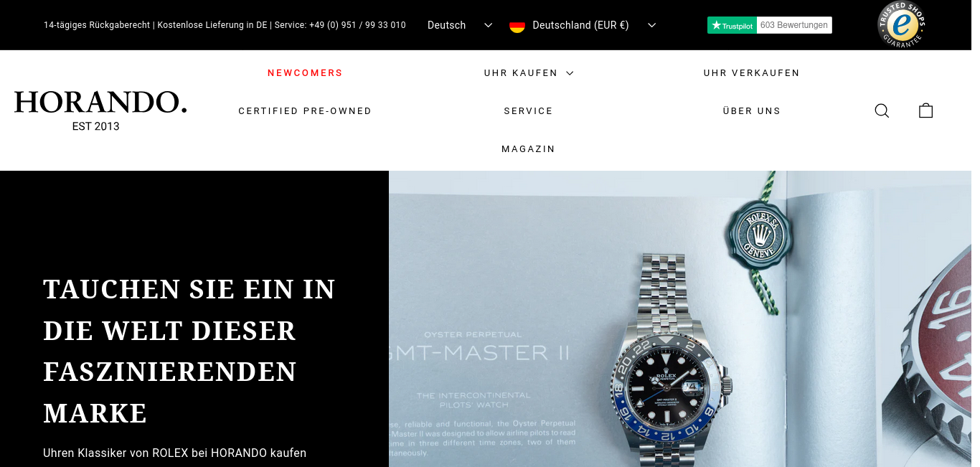Click the hero headline about faszinierenden Marke
Screen dimensions: 980x467
tap(189, 352)
